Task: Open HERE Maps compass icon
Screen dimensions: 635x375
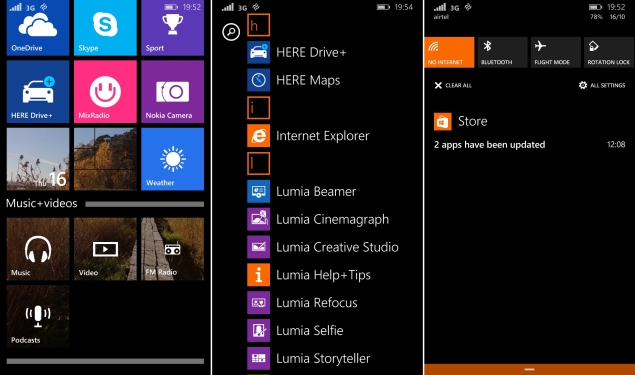Action: [x=258, y=80]
